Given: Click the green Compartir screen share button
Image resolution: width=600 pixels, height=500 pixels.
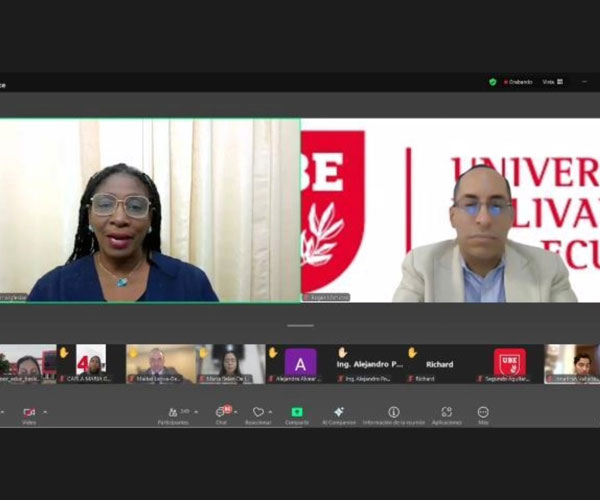Looking at the screenshot, I should [297, 415].
